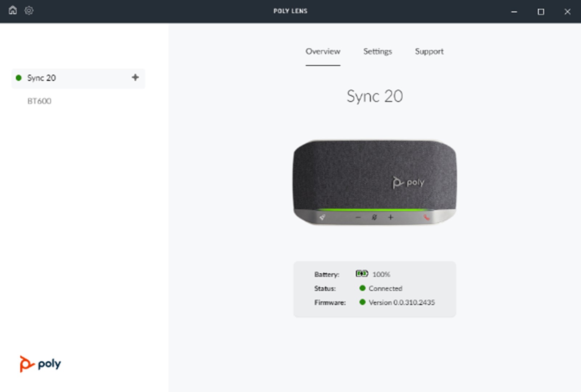
Task: Select Sync 20 in the device list
Action: coord(41,78)
